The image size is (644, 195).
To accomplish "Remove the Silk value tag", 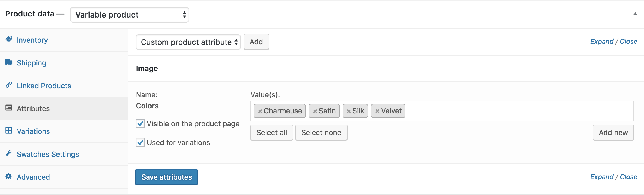I will (349, 111).
